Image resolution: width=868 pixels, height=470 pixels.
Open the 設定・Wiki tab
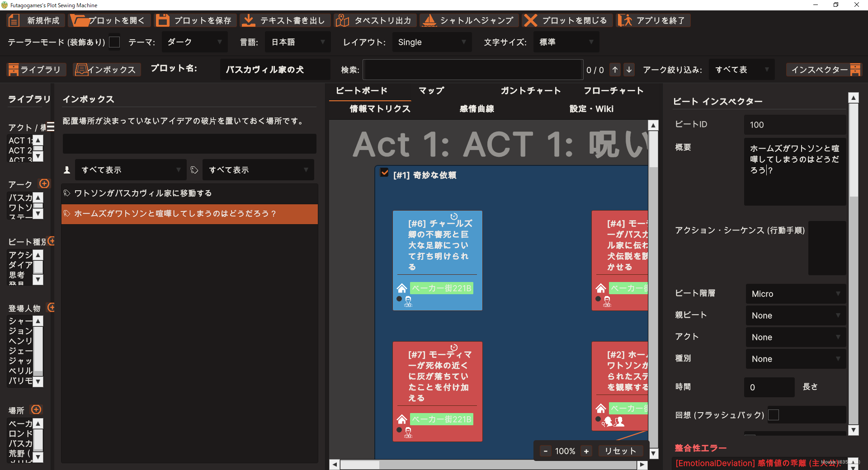pyautogui.click(x=591, y=108)
